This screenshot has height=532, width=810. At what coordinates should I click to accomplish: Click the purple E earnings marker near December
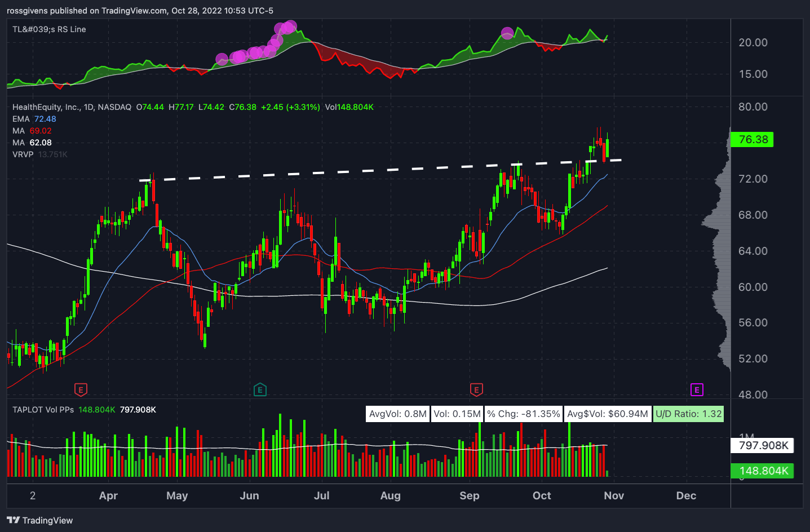click(x=697, y=389)
